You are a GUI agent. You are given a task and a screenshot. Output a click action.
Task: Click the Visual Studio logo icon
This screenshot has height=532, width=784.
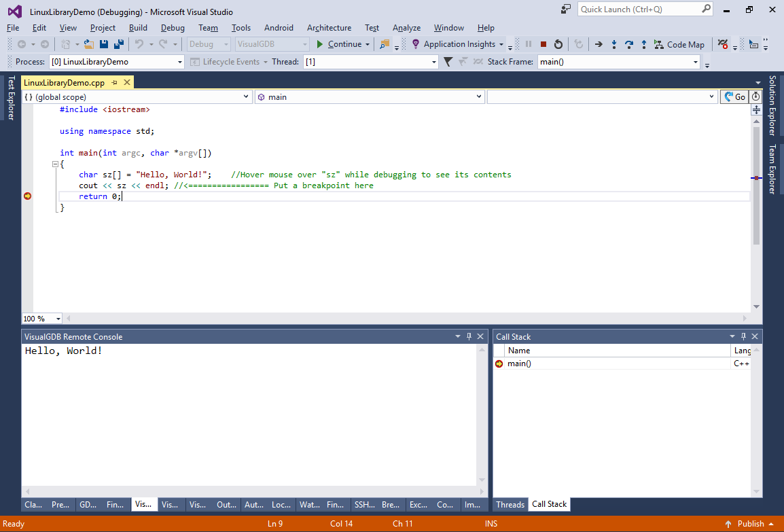(x=14, y=11)
